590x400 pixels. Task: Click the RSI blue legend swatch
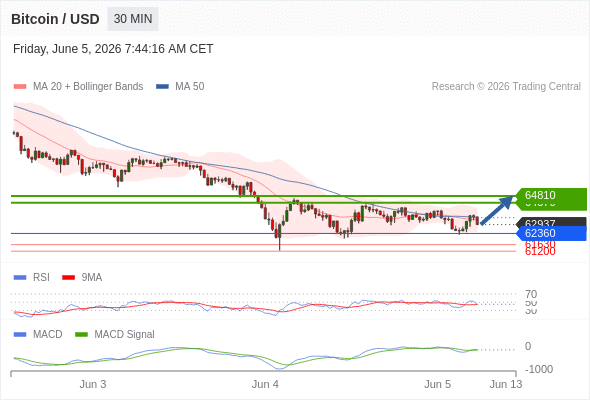click(20, 278)
